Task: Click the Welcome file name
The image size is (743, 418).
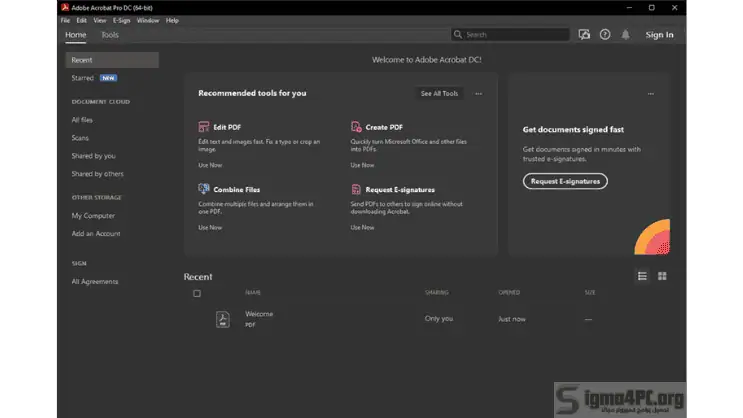Action: [259, 314]
